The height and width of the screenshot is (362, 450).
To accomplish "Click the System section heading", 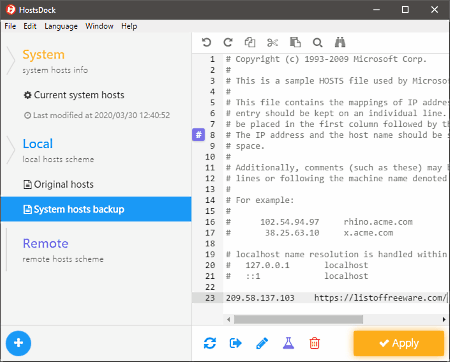I will point(43,54).
